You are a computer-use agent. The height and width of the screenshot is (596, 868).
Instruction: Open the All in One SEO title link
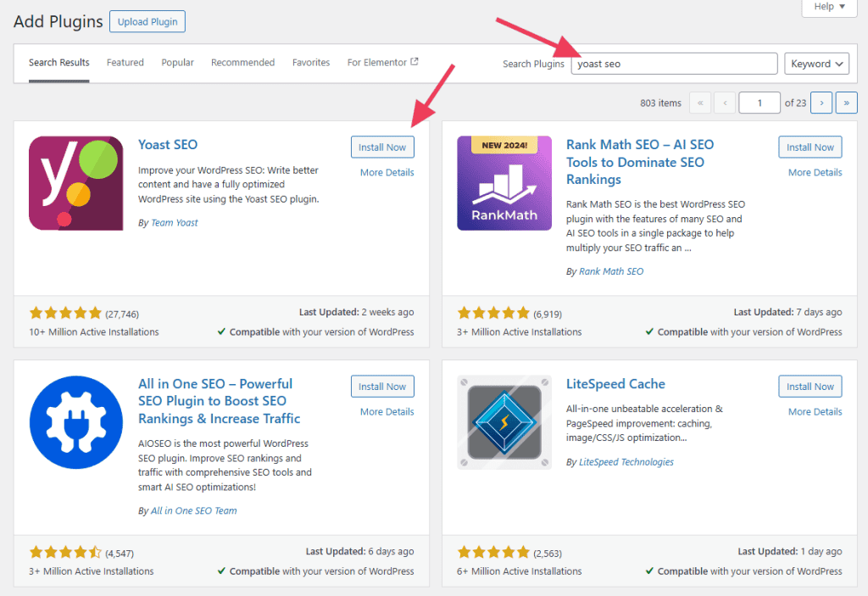(x=220, y=401)
